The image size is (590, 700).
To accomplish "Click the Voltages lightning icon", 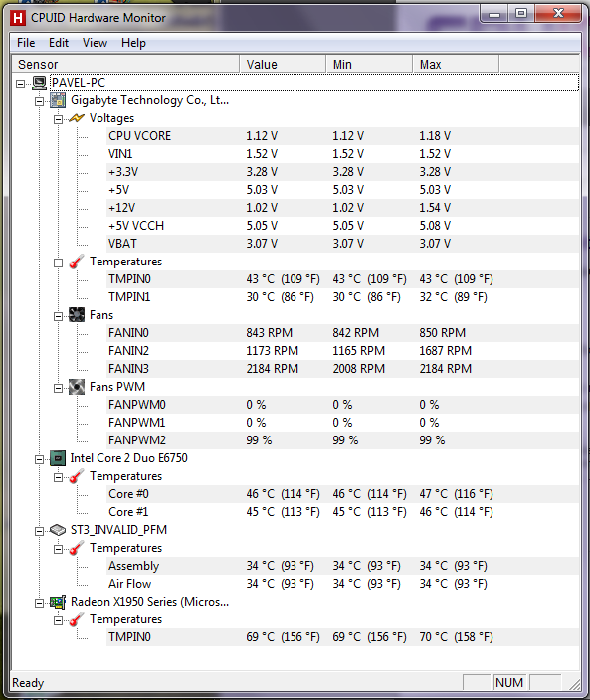I will tap(77, 118).
